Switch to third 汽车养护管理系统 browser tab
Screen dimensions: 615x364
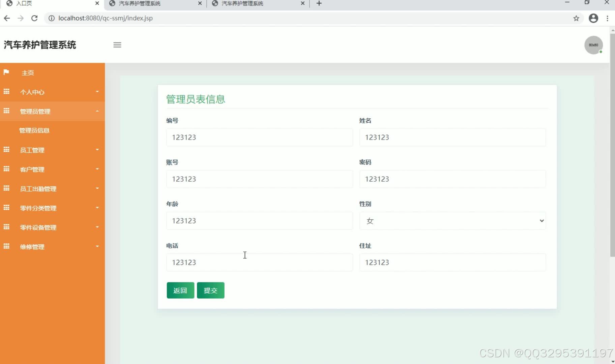click(x=258, y=3)
